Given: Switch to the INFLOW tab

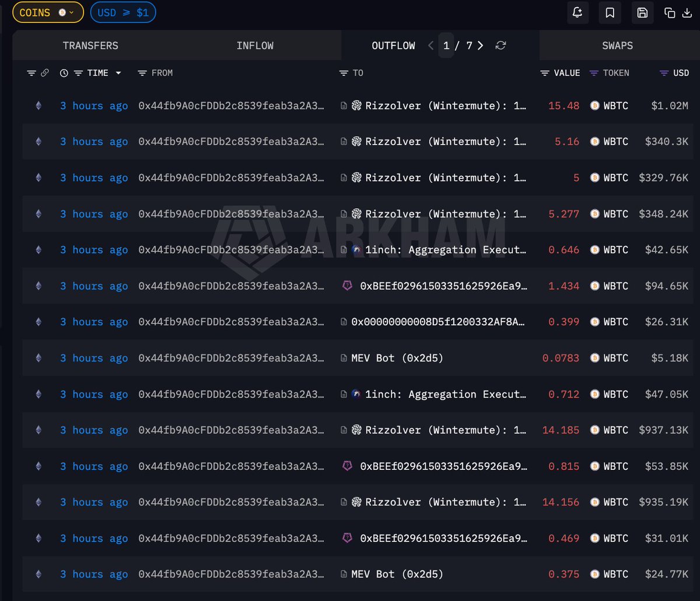Looking at the screenshot, I should [x=255, y=45].
